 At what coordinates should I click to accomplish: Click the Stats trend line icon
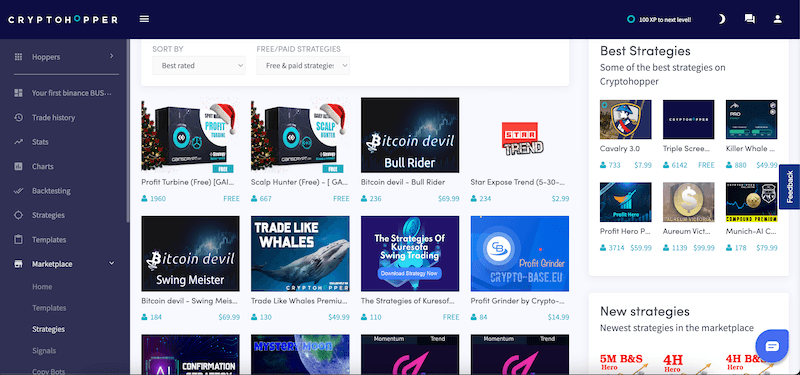[x=19, y=142]
